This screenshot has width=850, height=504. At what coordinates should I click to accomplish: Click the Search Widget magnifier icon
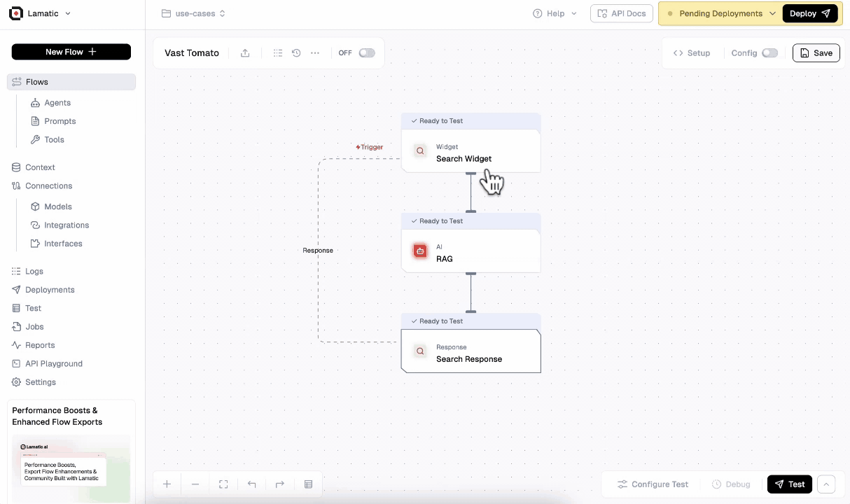(420, 151)
